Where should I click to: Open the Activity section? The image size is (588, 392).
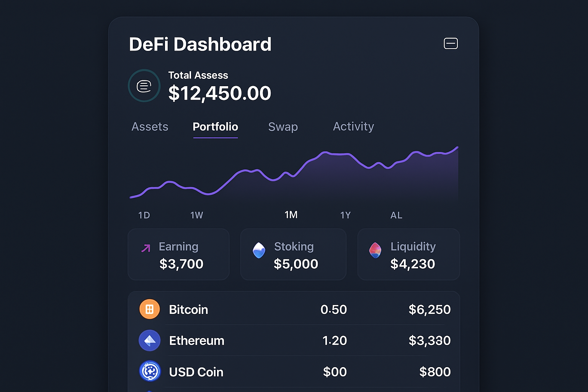click(353, 127)
